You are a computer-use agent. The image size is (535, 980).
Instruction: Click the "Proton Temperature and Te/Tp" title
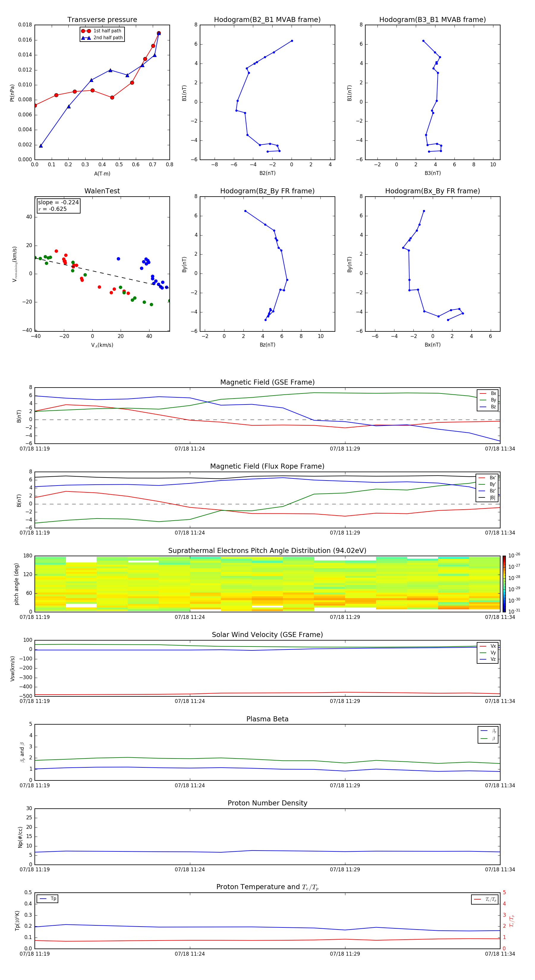[267, 887]
